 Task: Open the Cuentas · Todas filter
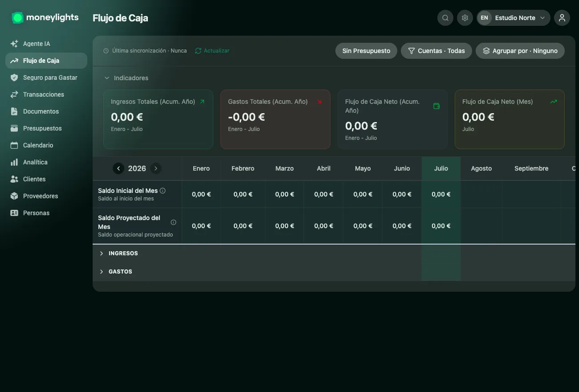436,51
